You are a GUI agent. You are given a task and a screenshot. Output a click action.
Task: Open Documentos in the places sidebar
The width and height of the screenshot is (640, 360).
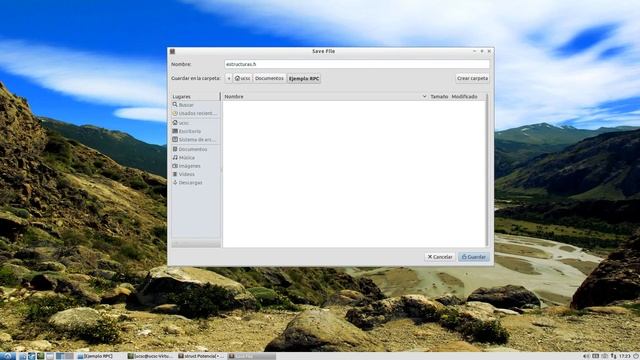(196, 149)
